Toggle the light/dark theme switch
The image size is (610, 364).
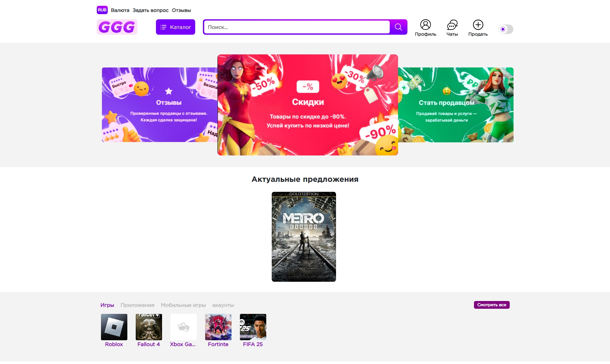505,29
